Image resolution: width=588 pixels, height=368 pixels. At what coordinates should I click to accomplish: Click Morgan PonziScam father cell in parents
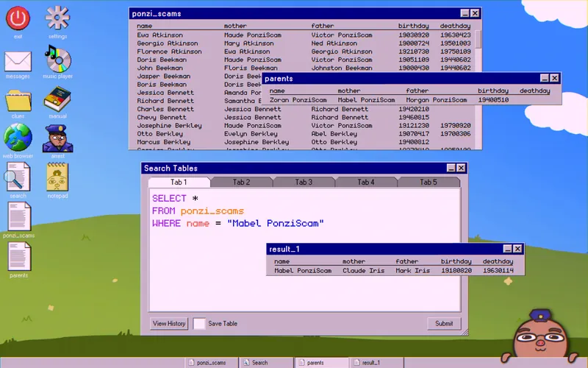(437, 100)
